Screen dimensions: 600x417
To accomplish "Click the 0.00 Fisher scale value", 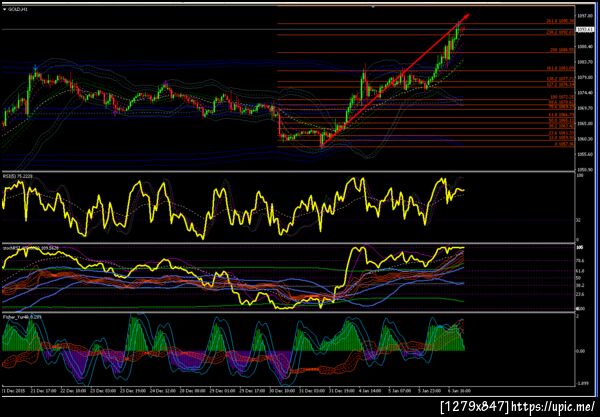I will (x=581, y=351).
